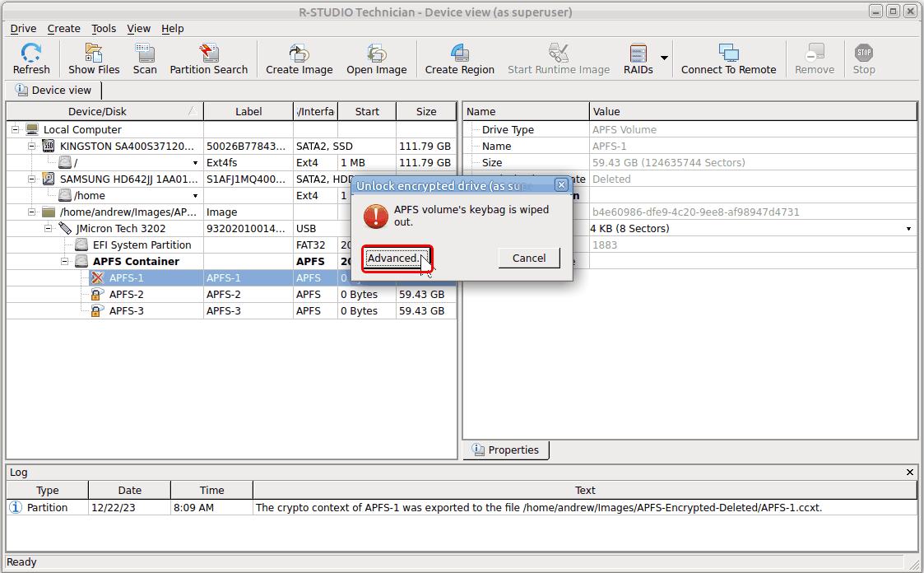This screenshot has height=573, width=924.
Task: Sort by the Device/Disk column header
Action: coord(97,111)
